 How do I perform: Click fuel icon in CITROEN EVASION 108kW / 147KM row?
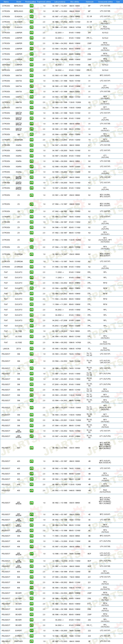point(31,27)
